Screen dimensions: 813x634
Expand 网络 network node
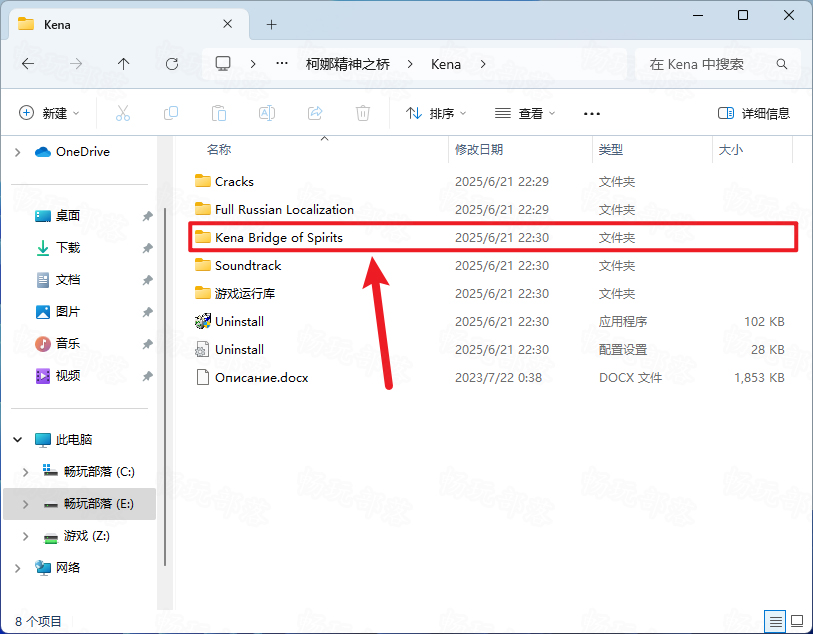(x=18, y=568)
